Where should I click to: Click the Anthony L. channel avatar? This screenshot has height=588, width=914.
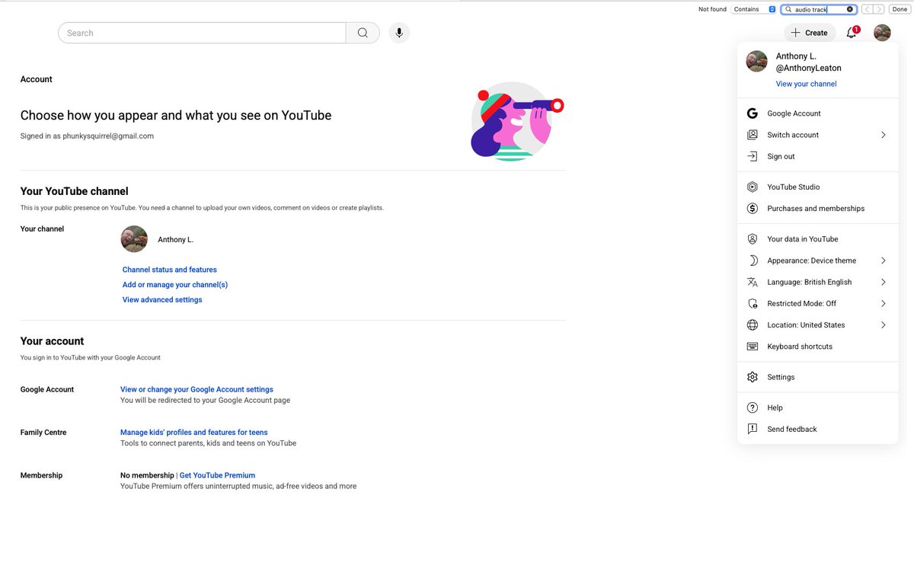click(134, 239)
